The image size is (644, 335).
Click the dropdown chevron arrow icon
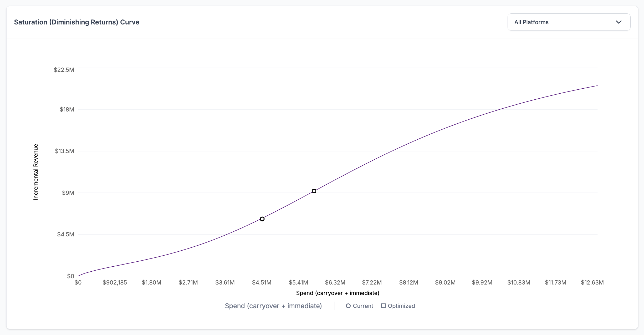619,22
